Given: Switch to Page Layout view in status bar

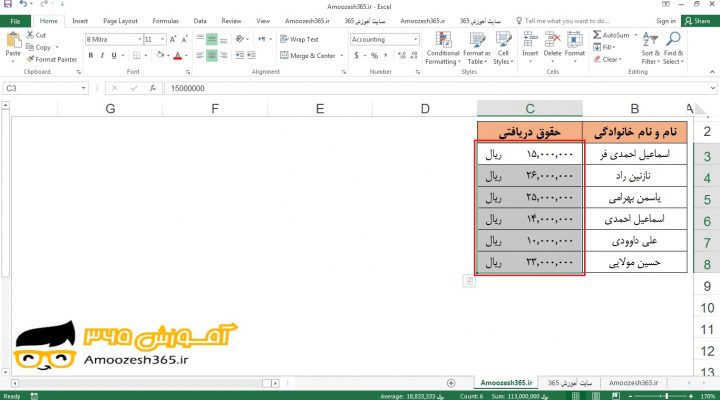Looking at the screenshot, I should click(596, 396).
